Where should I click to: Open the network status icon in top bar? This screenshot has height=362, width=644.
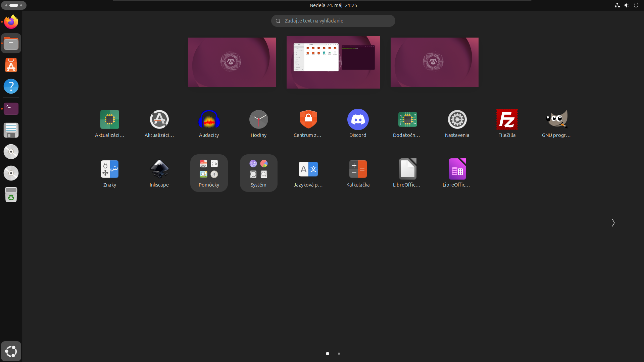pyautogui.click(x=617, y=5)
